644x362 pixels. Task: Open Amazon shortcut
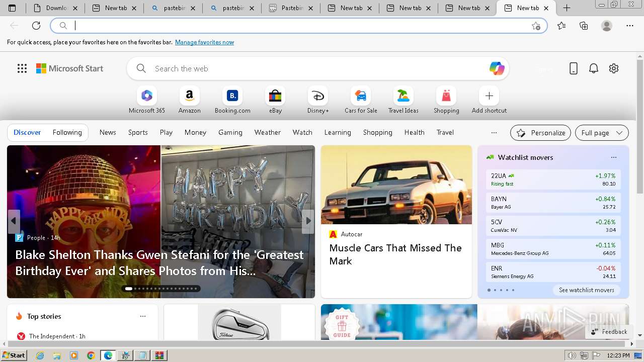point(190,100)
